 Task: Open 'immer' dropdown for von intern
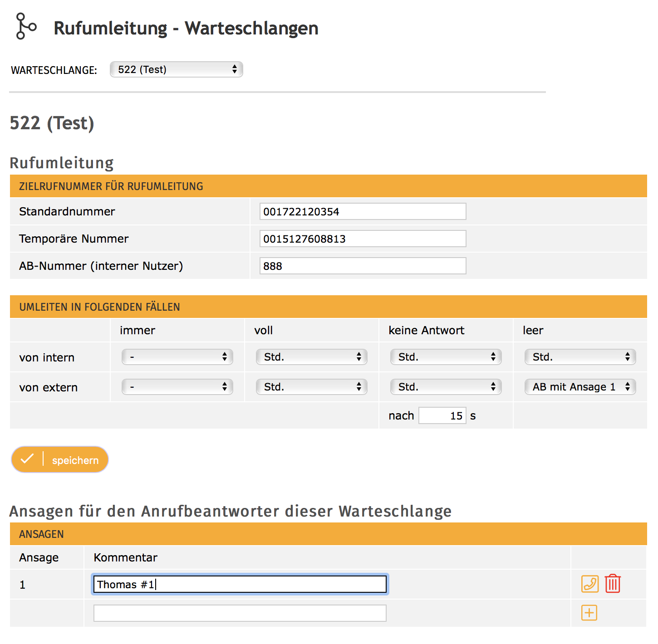pyautogui.click(x=177, y=357)
